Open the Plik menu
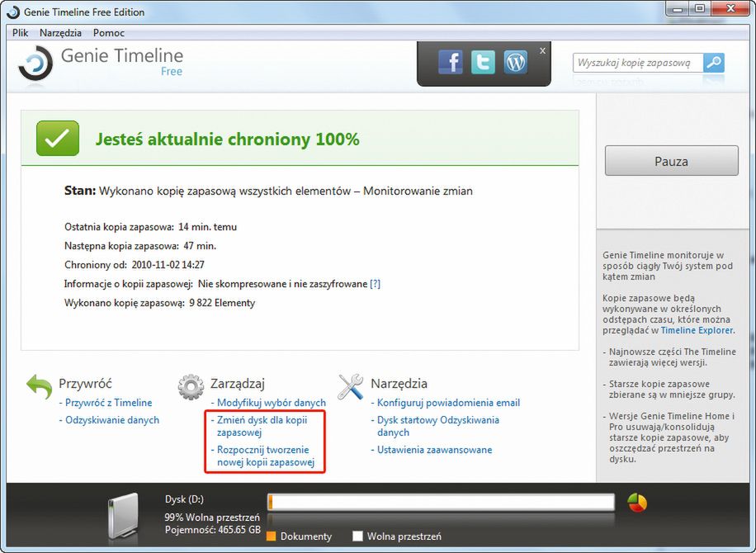 pyautogui.click(x=21, y=33)
